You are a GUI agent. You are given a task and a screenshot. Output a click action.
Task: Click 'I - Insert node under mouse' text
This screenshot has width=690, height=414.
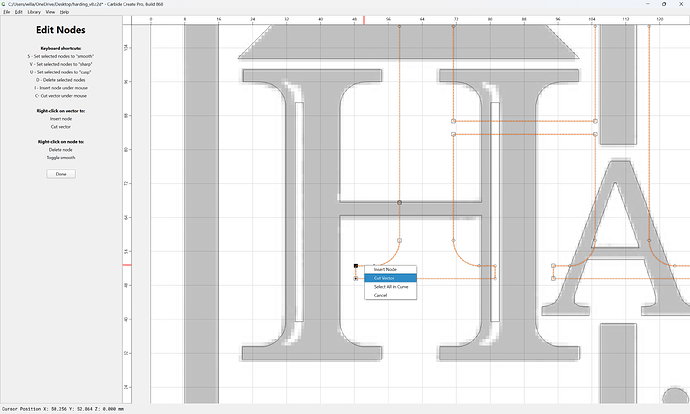pos(61,88)
